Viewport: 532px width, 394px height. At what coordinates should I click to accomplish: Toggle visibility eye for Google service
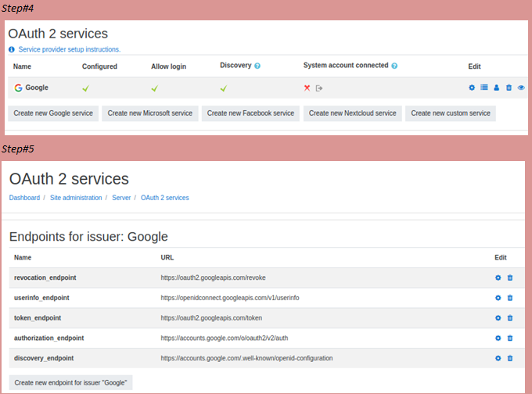(521, 88)
